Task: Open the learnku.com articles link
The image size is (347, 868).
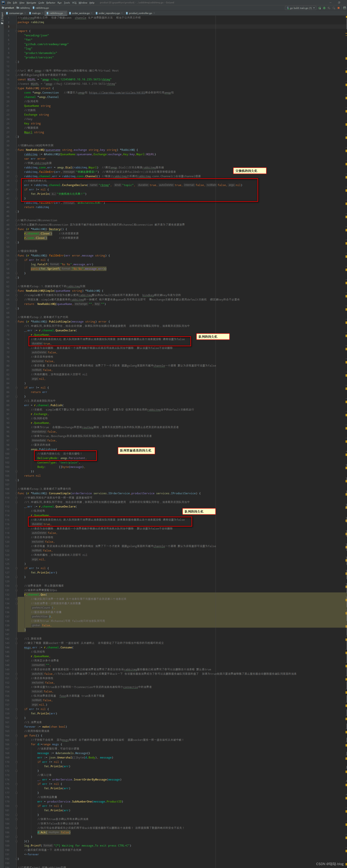Action: 117,93
